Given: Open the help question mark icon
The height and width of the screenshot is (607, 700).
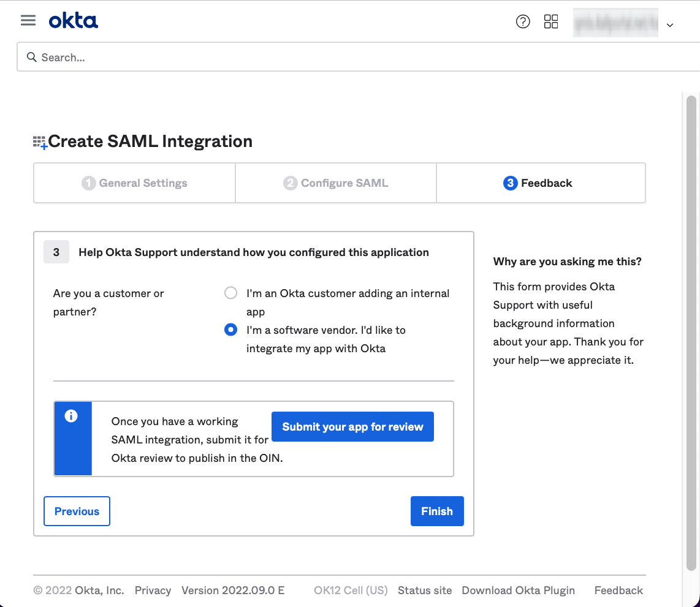Looking at the screenshot, I should [x=523, y=21].
